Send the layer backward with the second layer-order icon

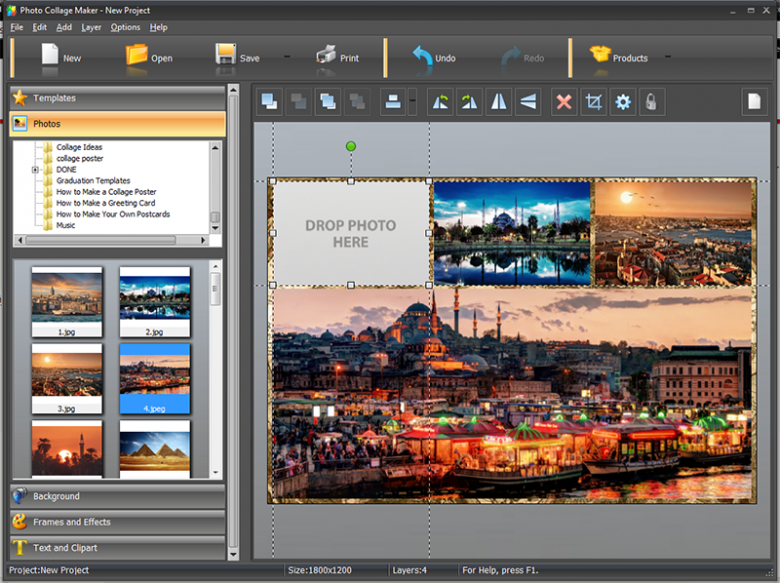[298, 102]
